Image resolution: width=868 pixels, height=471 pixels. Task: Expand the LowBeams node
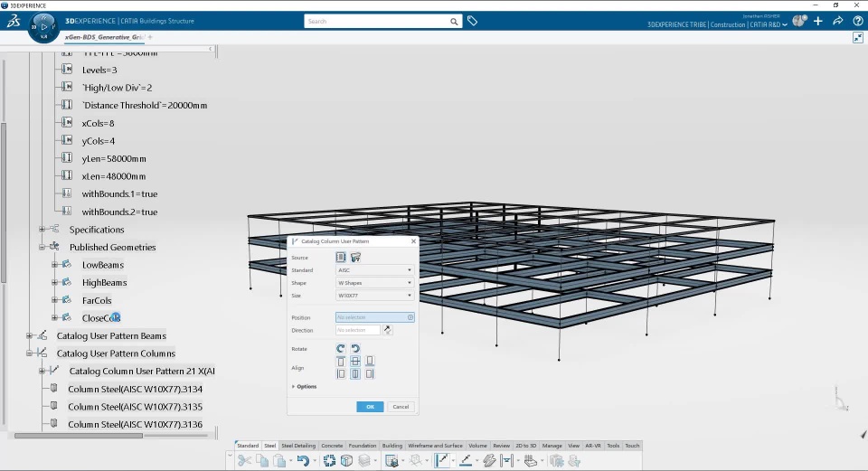tap(55, 265)
